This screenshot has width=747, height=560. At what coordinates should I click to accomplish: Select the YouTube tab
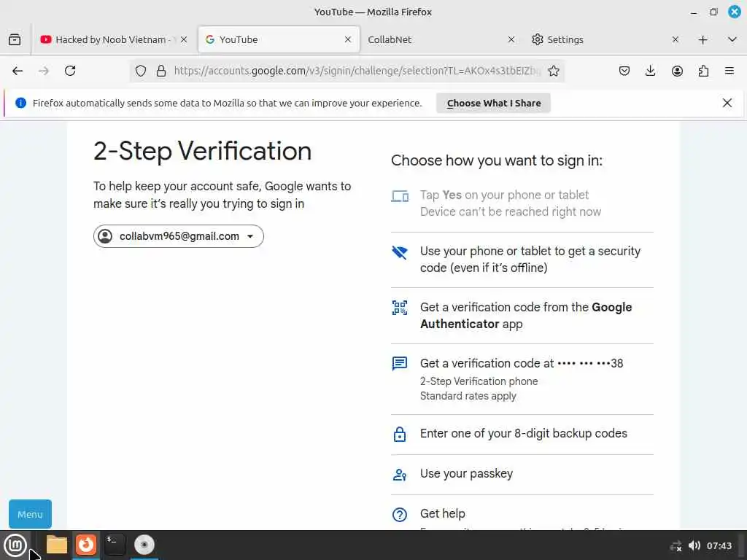279,39
